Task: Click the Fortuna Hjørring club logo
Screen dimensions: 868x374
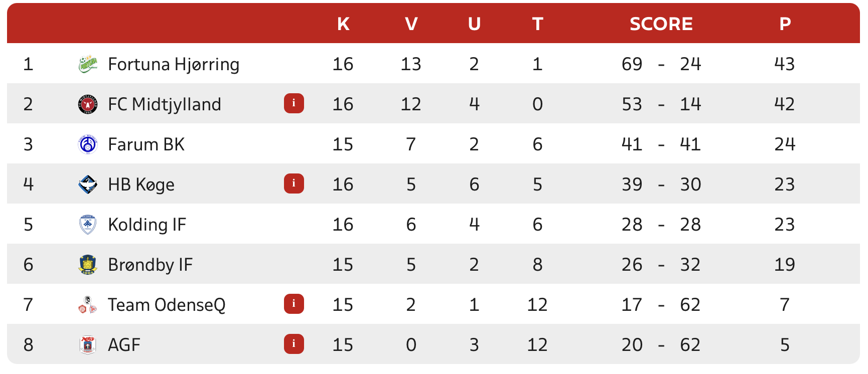Action: point(88,64)
